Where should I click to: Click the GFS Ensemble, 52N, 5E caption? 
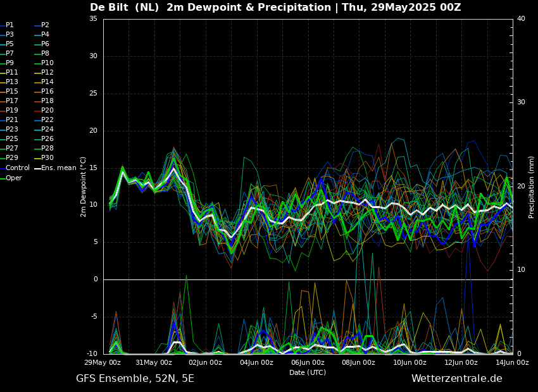pyautogui.click(x=135, y=379)
